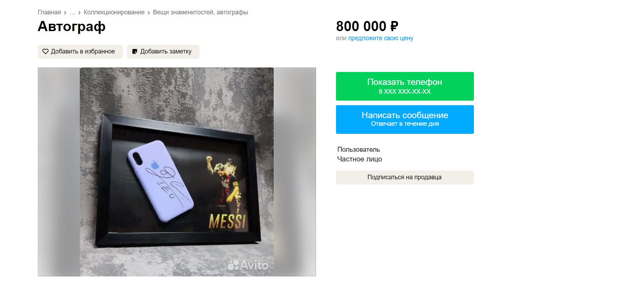The height and width of the screenshot is (289, 644).
Task: Show the seller's phone number
Action: pyautogui.click(x=405, y=86)
